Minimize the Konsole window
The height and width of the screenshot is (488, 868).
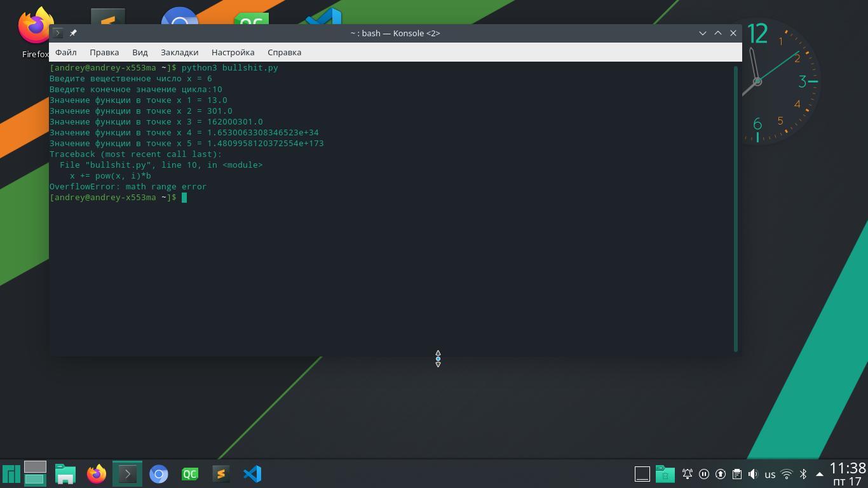point(703,33)
